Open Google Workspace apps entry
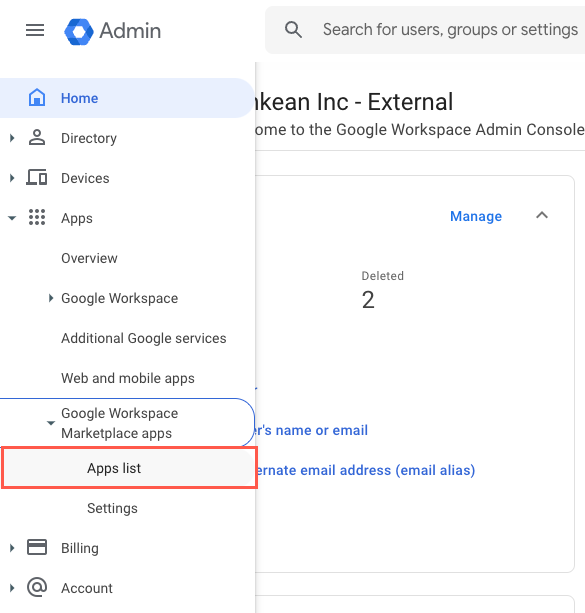 [126, 298]
